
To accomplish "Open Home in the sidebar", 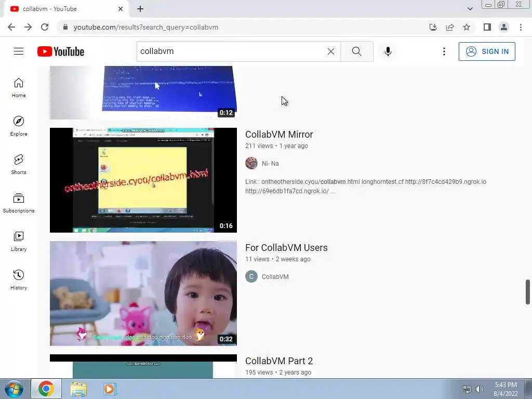I will coord(19,88).
